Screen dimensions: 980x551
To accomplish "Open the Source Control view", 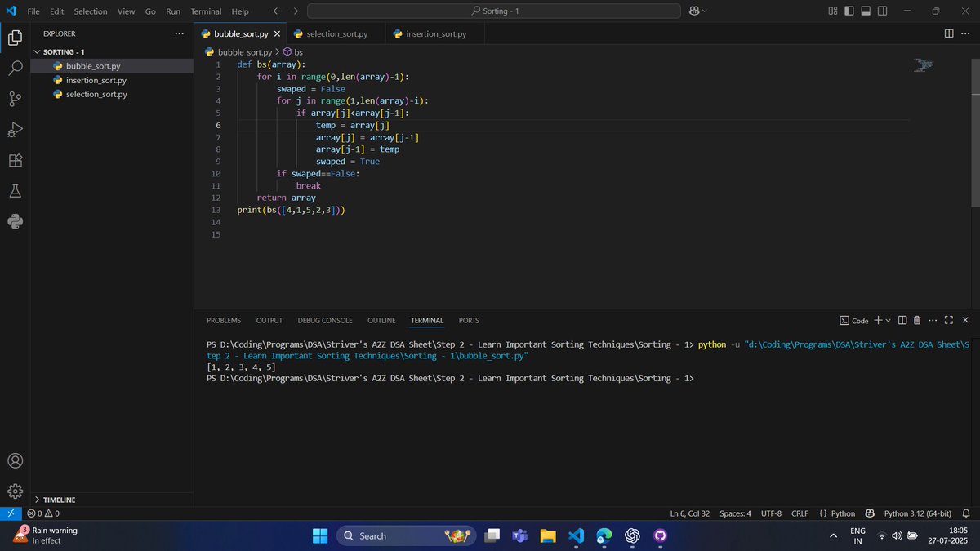I will [15, 99].
